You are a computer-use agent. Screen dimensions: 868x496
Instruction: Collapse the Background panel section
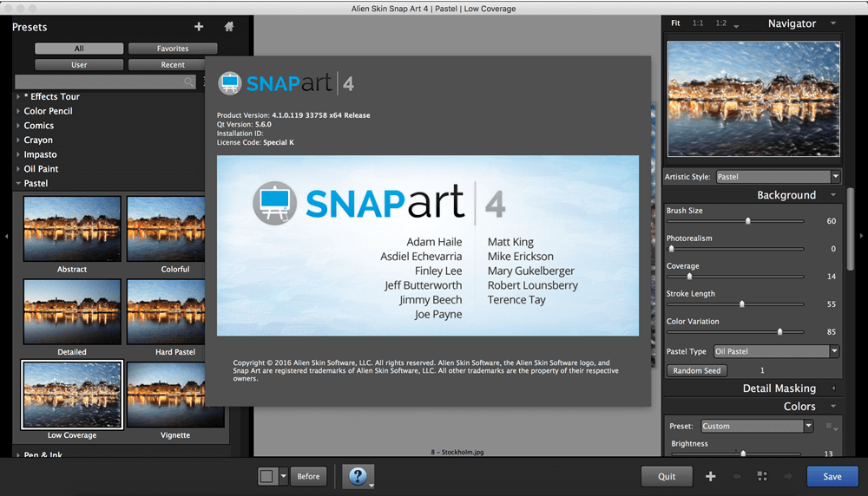[x=833, y=194]
